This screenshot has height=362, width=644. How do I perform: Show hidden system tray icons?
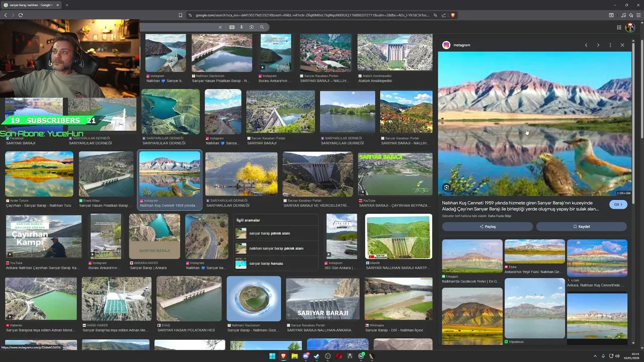click(x=595, y=356)
